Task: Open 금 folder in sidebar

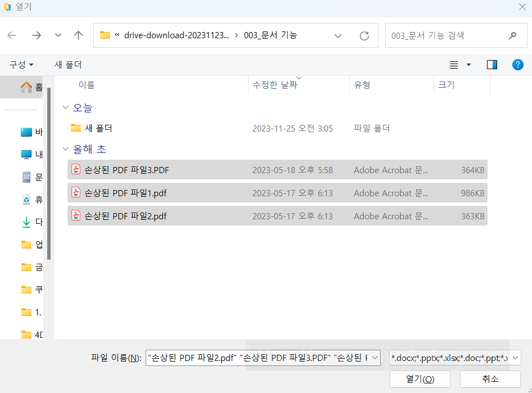Action: [31, 267]
